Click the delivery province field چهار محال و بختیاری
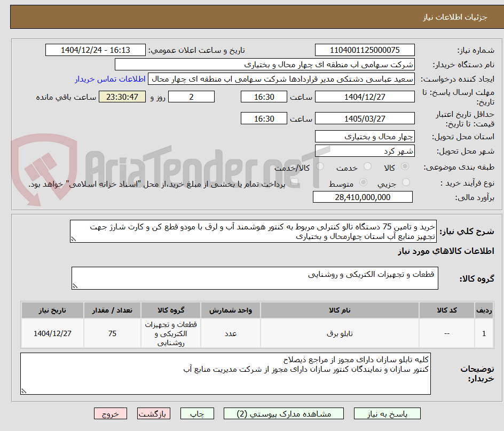 click(365, 137)
